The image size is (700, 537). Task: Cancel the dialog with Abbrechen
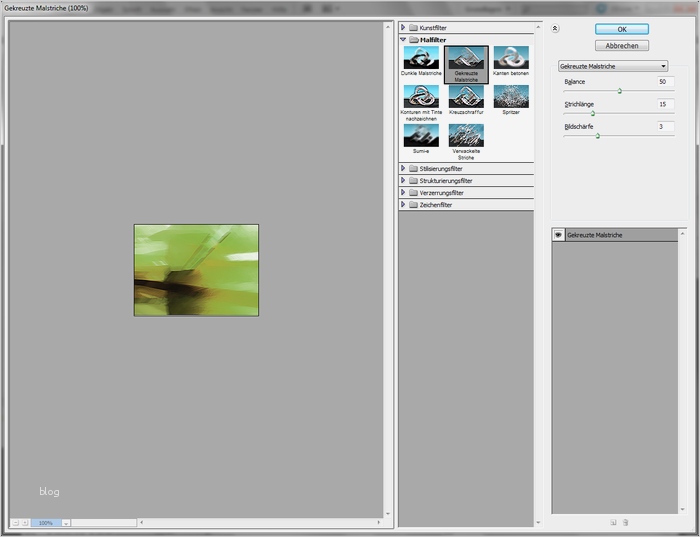622,46
